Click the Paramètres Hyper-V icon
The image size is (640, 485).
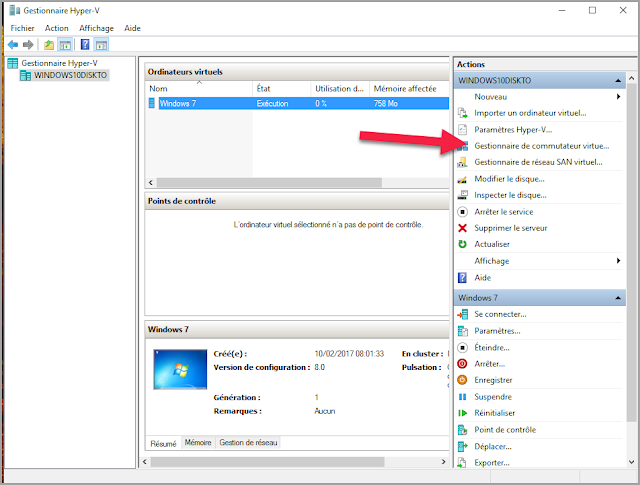462,129
